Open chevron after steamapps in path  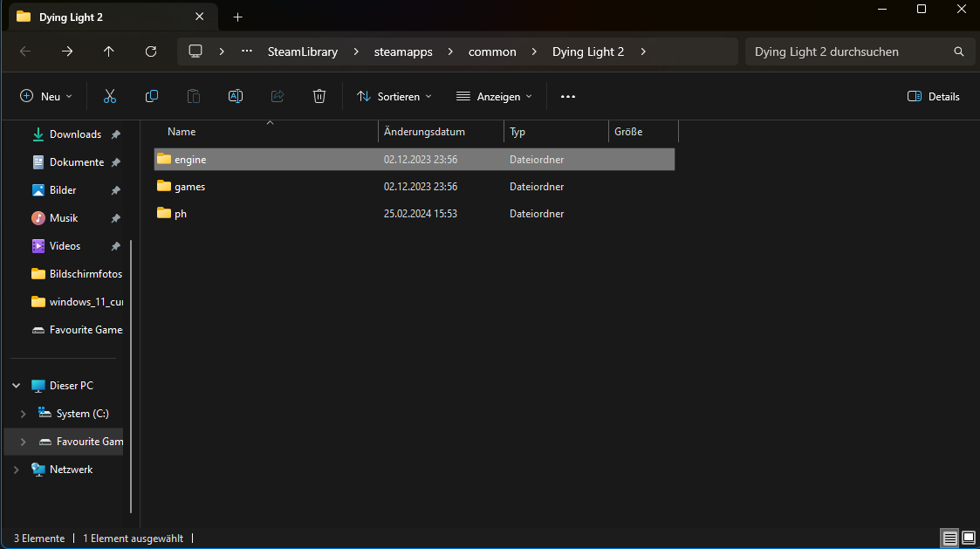pos(450,51)
